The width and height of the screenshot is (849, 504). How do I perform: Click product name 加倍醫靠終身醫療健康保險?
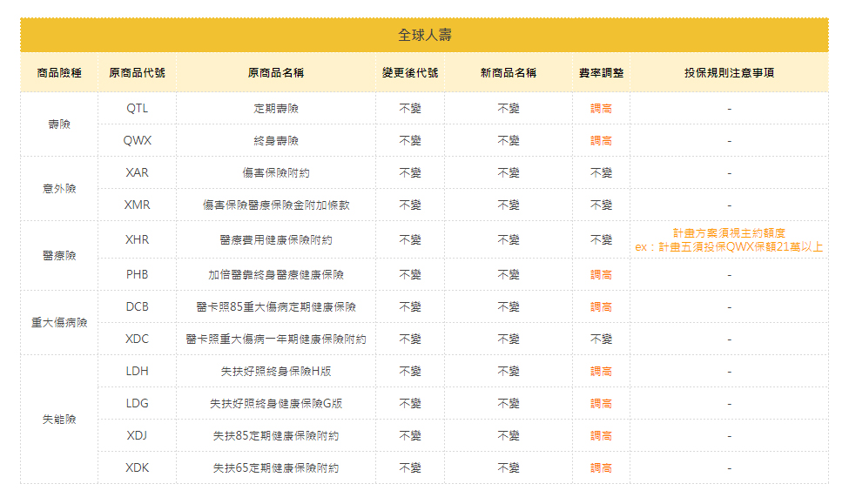click(276, 274)
